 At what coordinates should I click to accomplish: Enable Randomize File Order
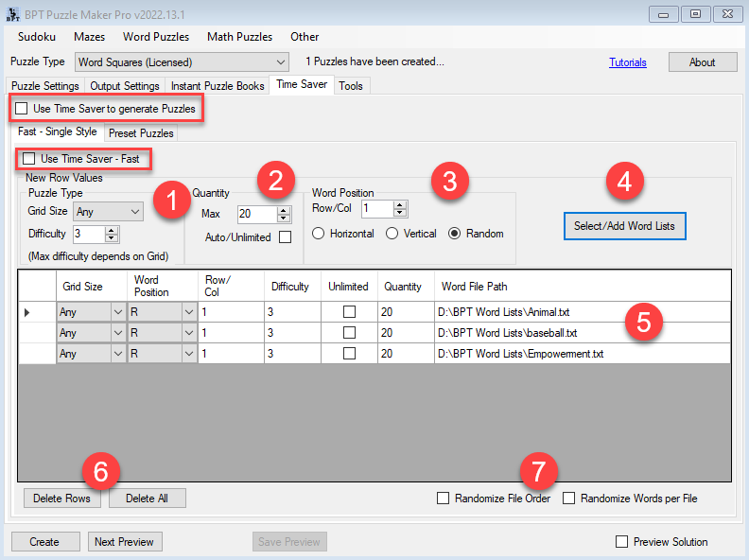tap(443, 499)
